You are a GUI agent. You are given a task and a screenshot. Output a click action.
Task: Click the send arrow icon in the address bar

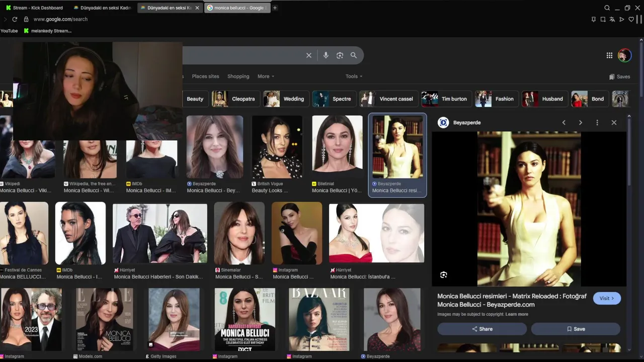pyautogui.click(x=622, y=19)
